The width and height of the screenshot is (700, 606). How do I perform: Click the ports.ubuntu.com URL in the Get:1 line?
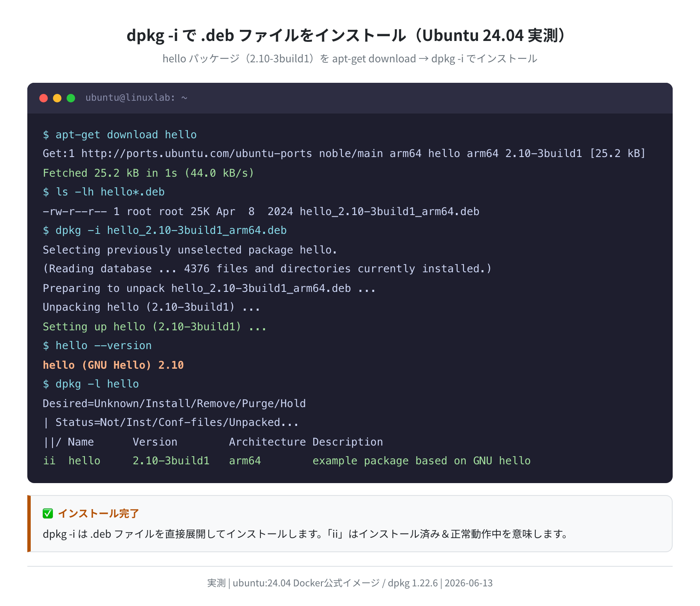pos(197,154)
